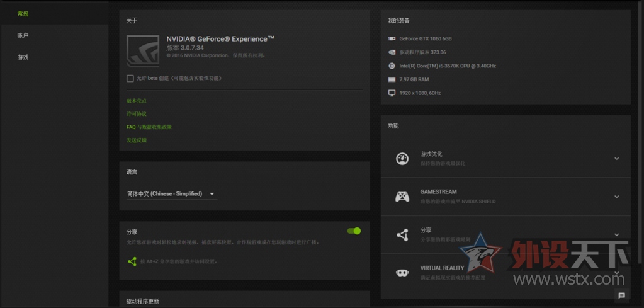Click the memory icon beside 7.97 GB RAM
This screenshot has width=644, height=308.
pos(392,79)
